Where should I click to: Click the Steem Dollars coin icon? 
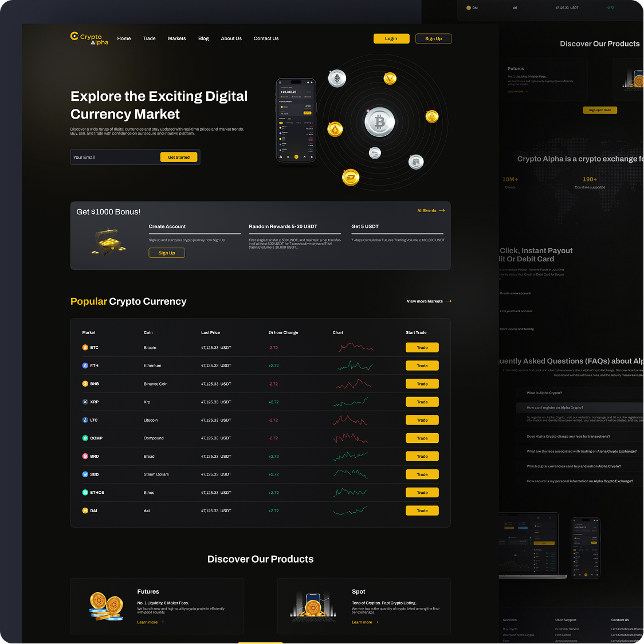tap(85, 474)
